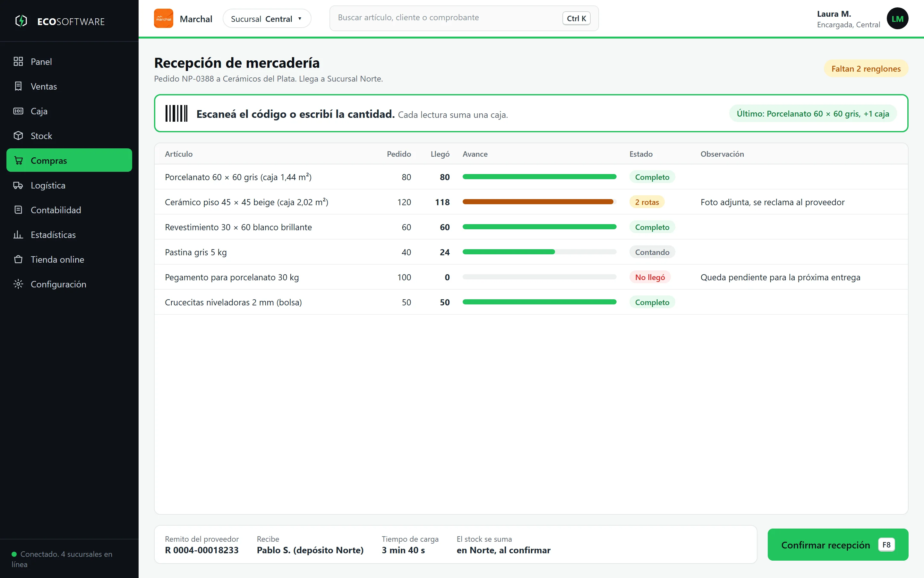Click the 2 rotas status badge
The image size is (924, 578).
tap(647, 202)
